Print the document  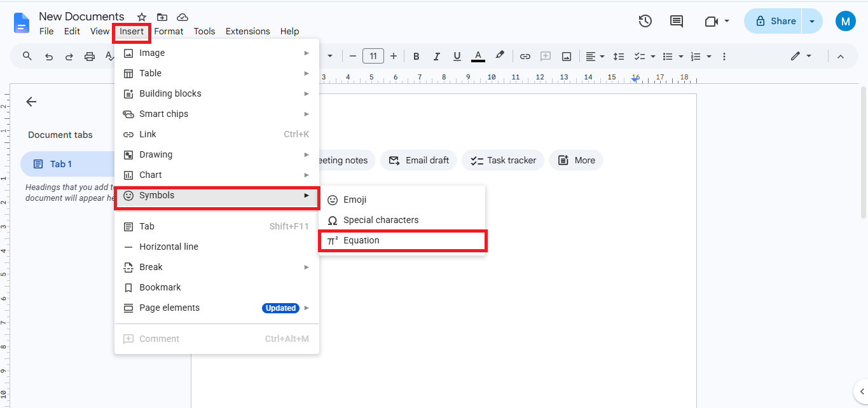pyautogui.click(x=90, y=57)
